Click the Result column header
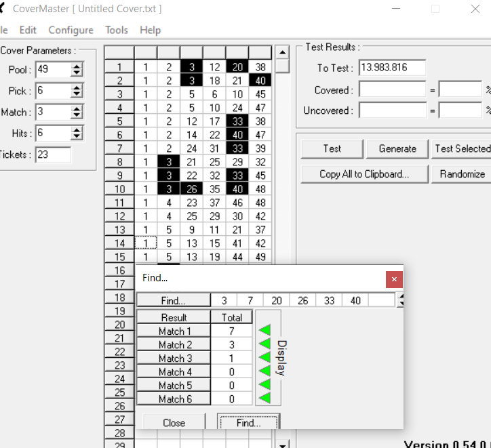The height and width of the screenshot is (448, 491). click(174, 317)
